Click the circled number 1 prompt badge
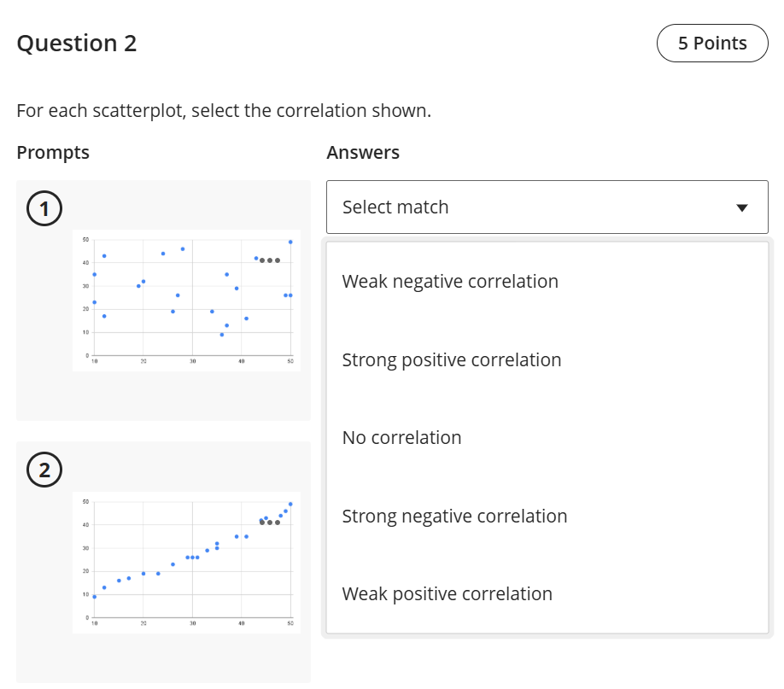The height and width of the screenshot is (689, 784). (44, 207)
